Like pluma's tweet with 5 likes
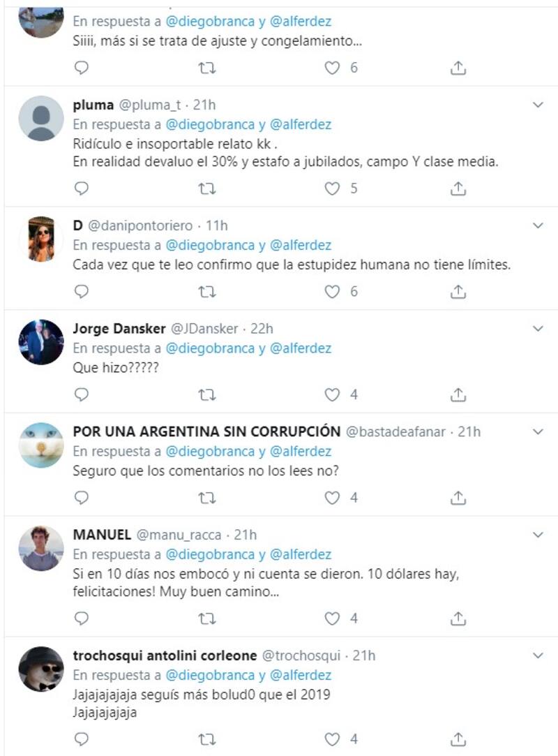 pos(333,188)
